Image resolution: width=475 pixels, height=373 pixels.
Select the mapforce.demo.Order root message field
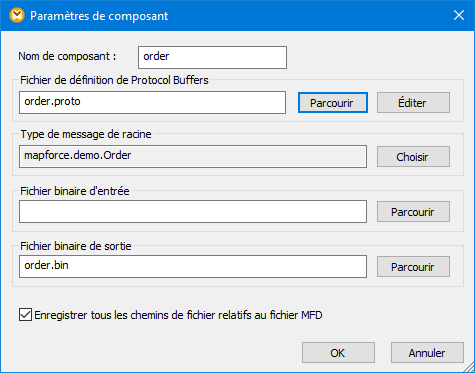193,156
